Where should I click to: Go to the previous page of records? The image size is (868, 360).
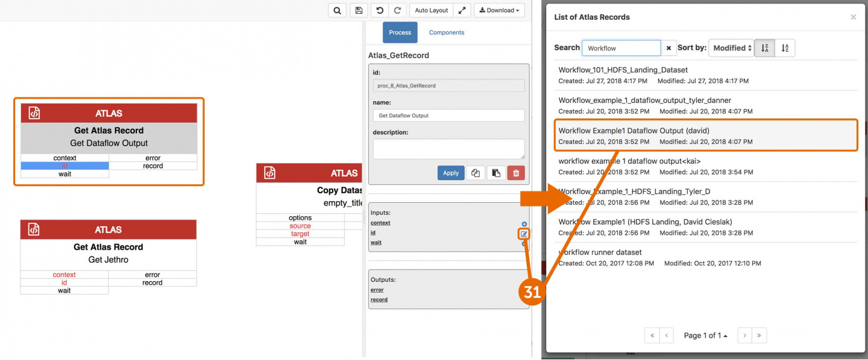point(667,335)
